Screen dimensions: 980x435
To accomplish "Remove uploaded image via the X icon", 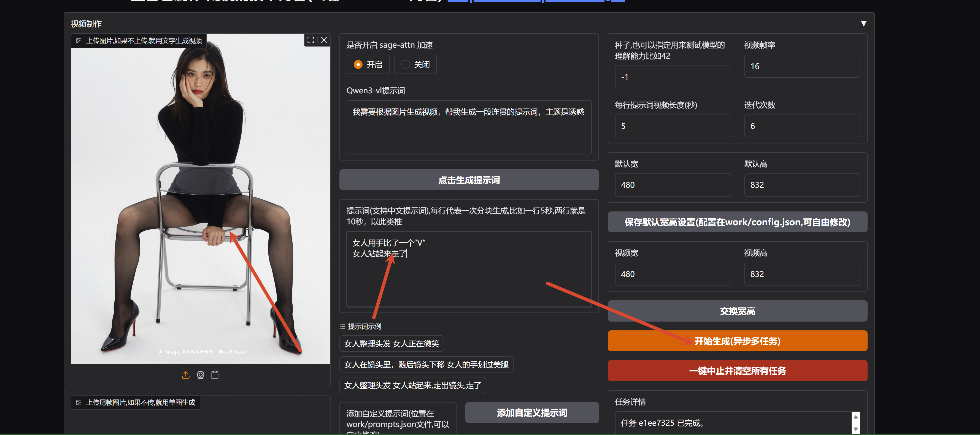I will (x=324, y=40).
